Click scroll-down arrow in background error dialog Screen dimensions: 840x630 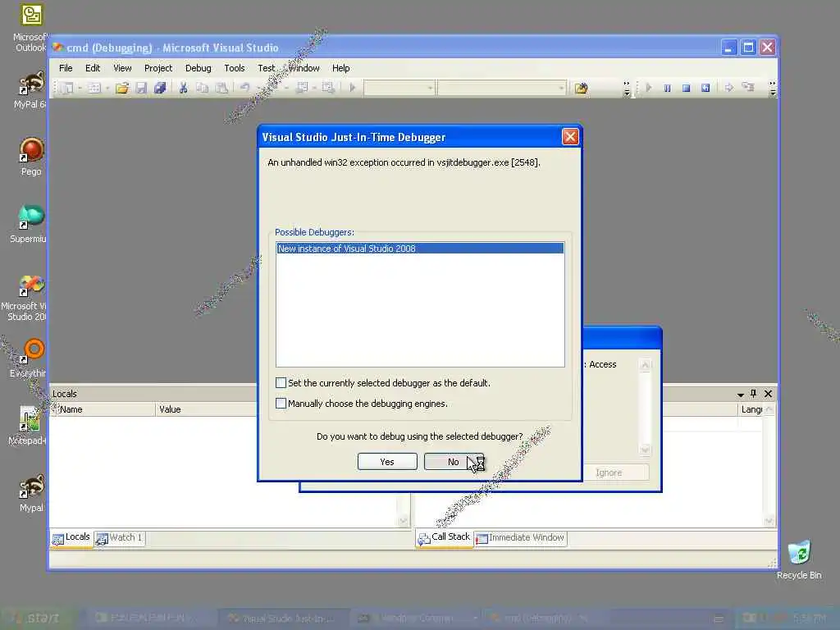coord(645,450)
